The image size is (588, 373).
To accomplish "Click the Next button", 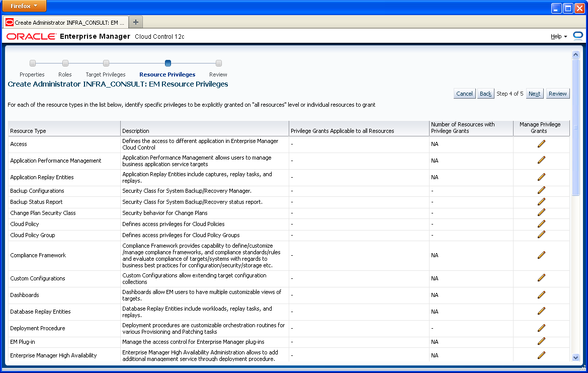I will (x=534, y=94).
